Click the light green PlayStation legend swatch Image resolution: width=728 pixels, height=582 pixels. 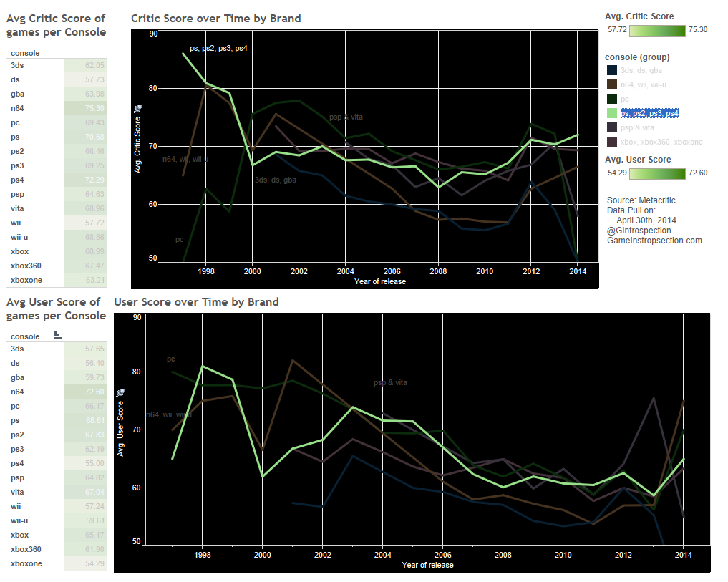612,113
